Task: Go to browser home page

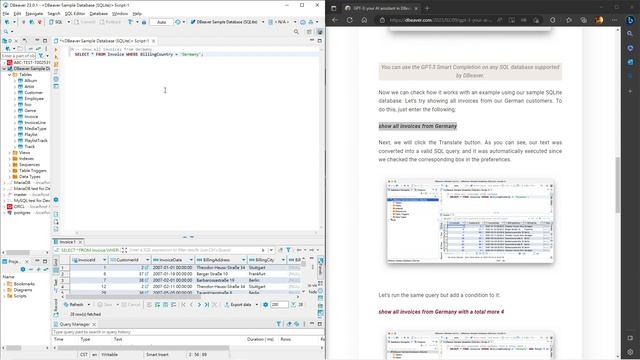Action: coord(364,20)
